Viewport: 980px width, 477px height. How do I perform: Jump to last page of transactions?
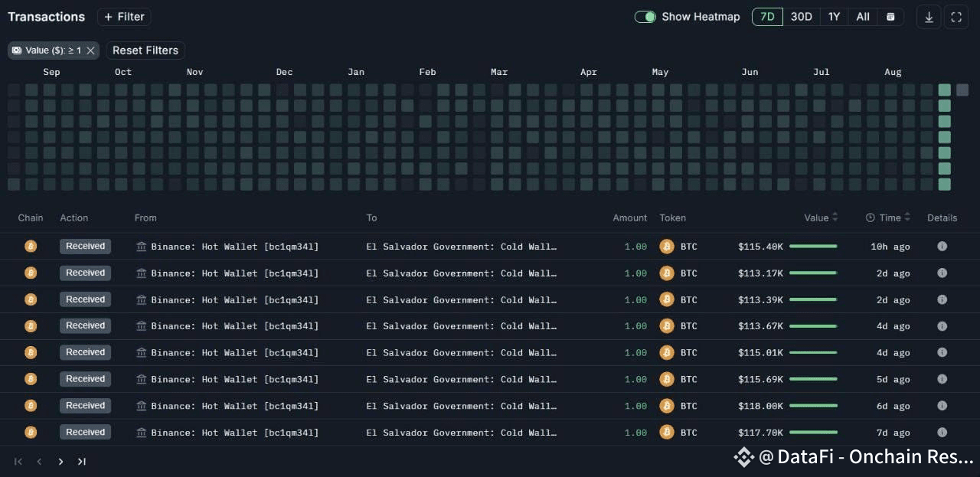(x=82, y=462)
